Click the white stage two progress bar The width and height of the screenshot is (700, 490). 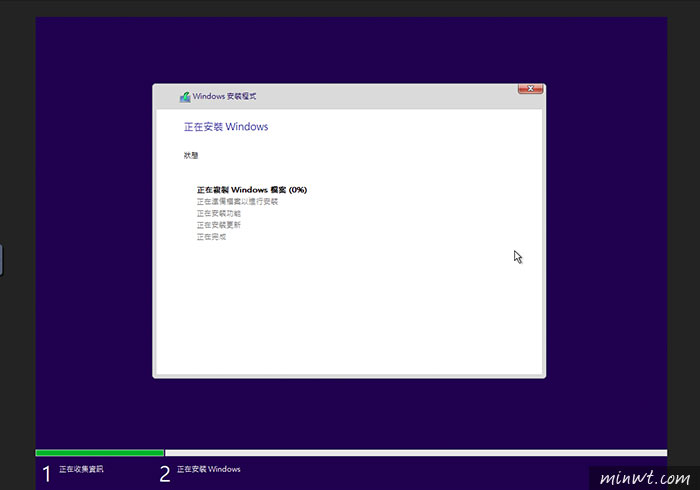pyautogui.click(x=416, y=453)
